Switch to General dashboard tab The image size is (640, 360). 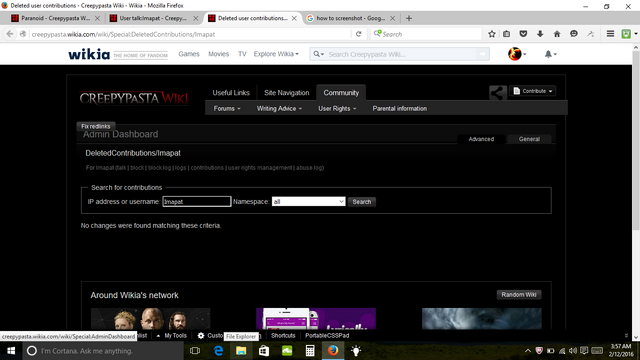[x=529, y=139]
